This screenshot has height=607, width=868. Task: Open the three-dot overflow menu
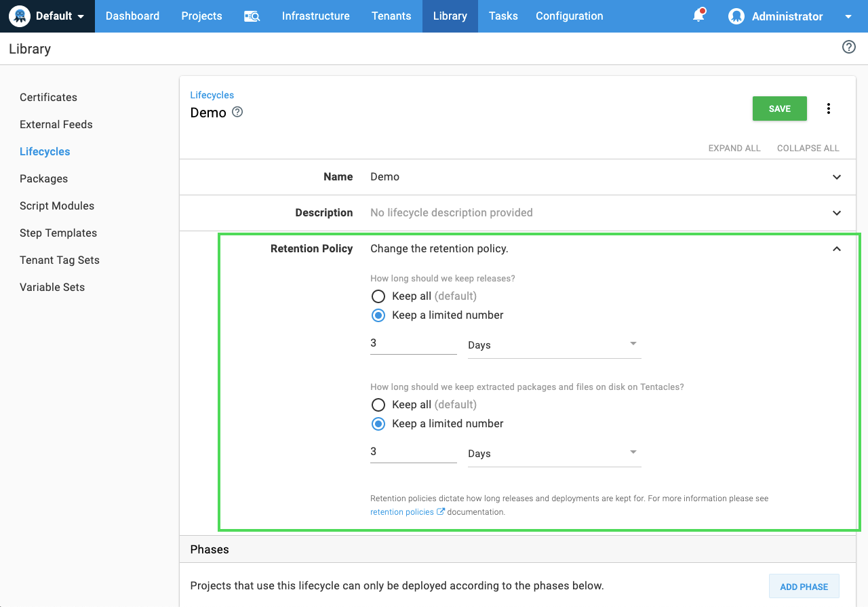[x=828, y=109]
